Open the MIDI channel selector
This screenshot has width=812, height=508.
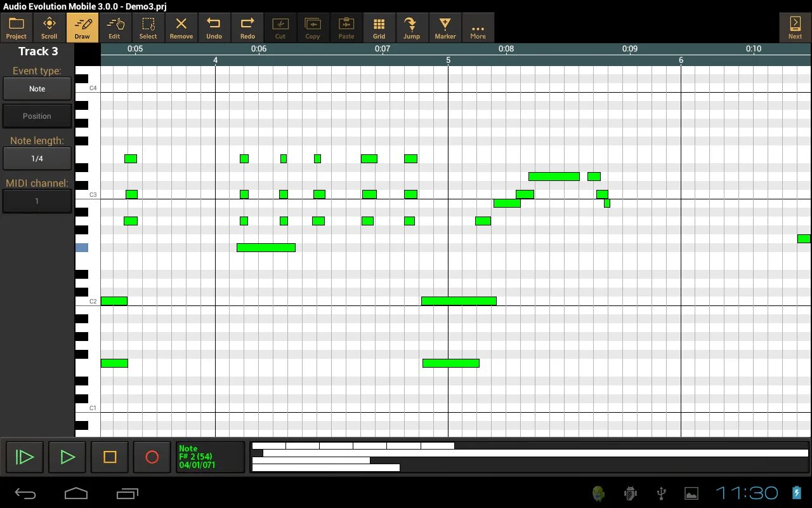37,201
